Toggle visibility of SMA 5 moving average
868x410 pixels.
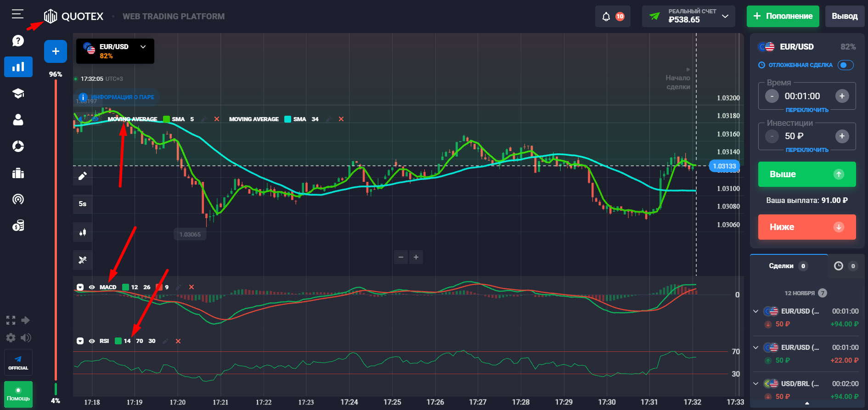coord(95,119)
